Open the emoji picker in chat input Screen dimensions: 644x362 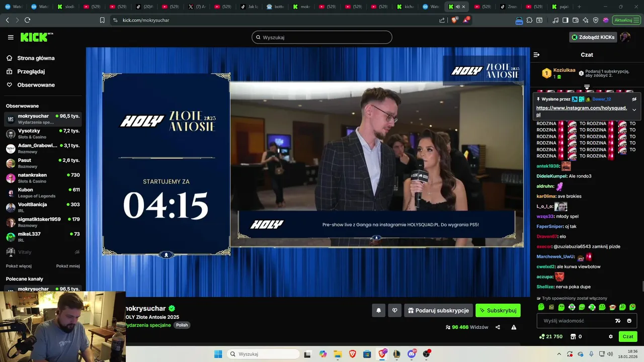pyautogui.click(x=629, y=321)
